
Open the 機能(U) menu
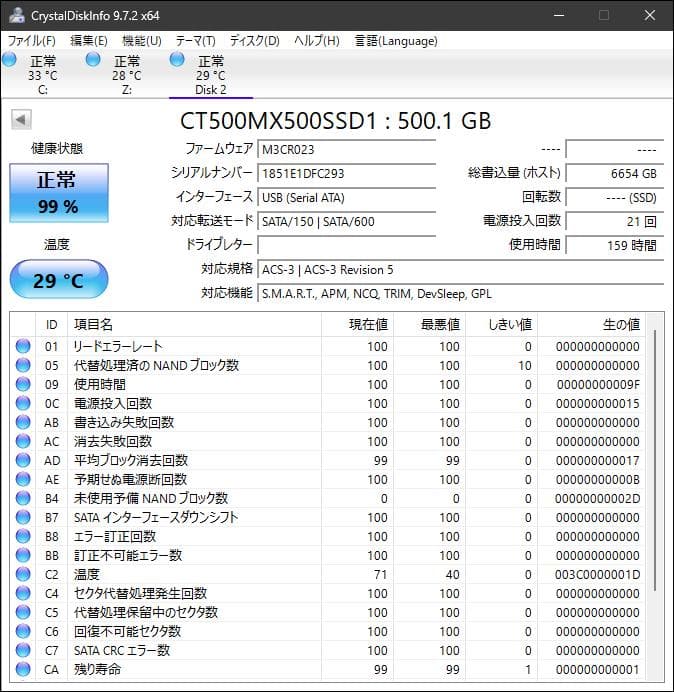pos(142,41)
